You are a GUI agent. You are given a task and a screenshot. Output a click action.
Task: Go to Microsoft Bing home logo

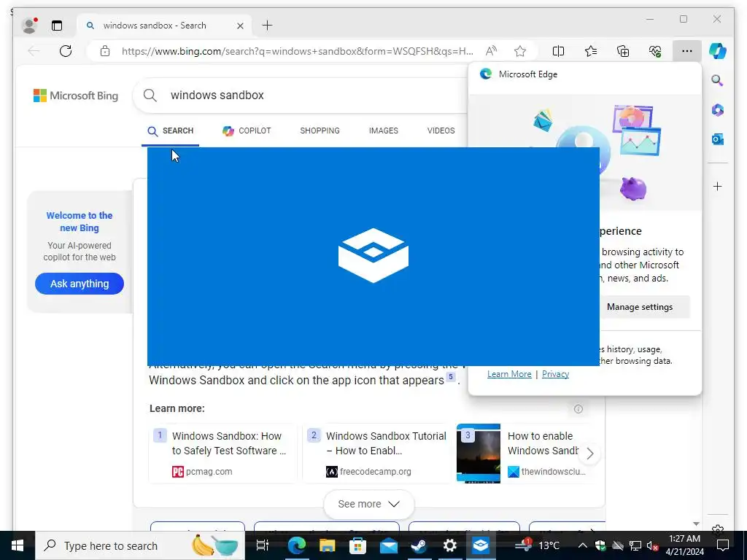(76, 96)
